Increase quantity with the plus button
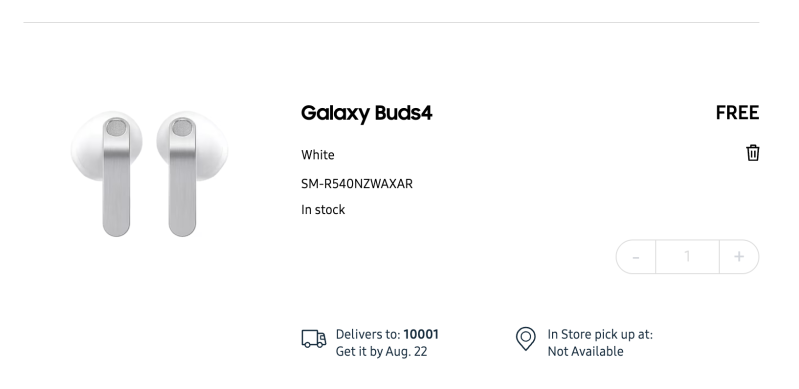This screenshot has width=799, height=389. click(x=739, y=257)
